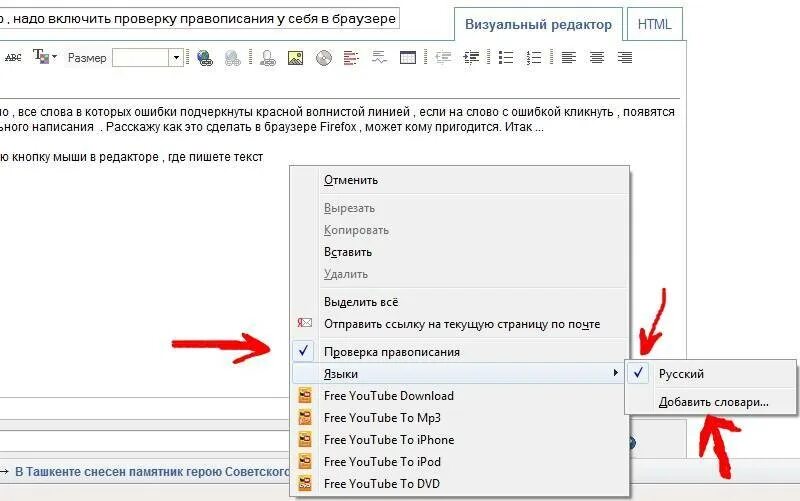Switch to the Визуальный редактор tab
The width and height of the screenshot is (800, 501).
pyautogui.click(x=538, y=24)
